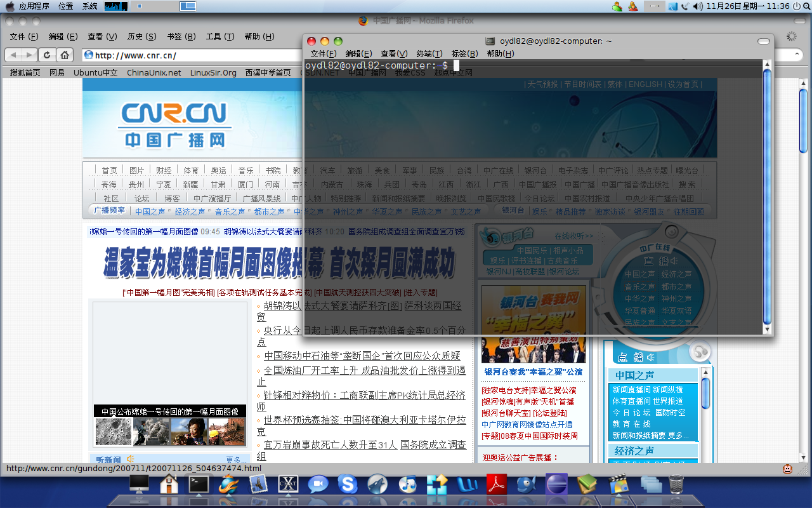Open headline 中国移动中石油等"垄断国企"首次回应公众质疑

tap(362, 356)
